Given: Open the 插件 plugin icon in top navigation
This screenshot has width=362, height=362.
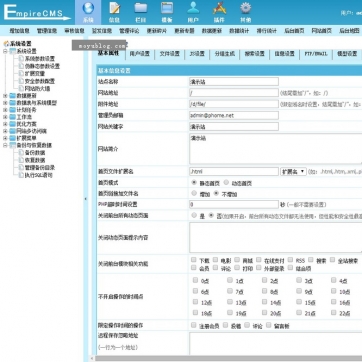Looking at the screenshot, I should point(219,8).
